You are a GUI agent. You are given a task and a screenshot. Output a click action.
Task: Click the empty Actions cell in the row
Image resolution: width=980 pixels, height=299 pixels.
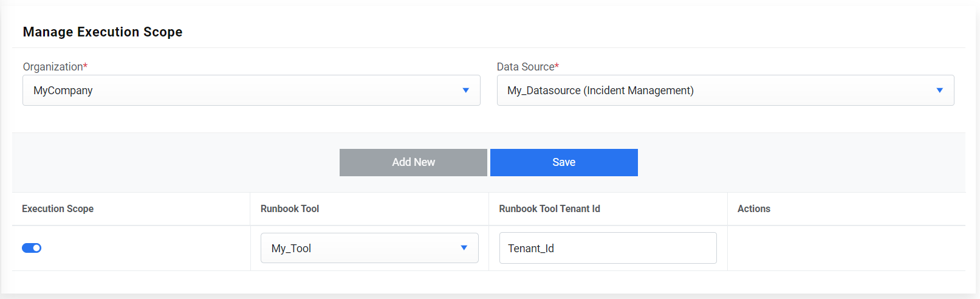click(x=846, y=248)
